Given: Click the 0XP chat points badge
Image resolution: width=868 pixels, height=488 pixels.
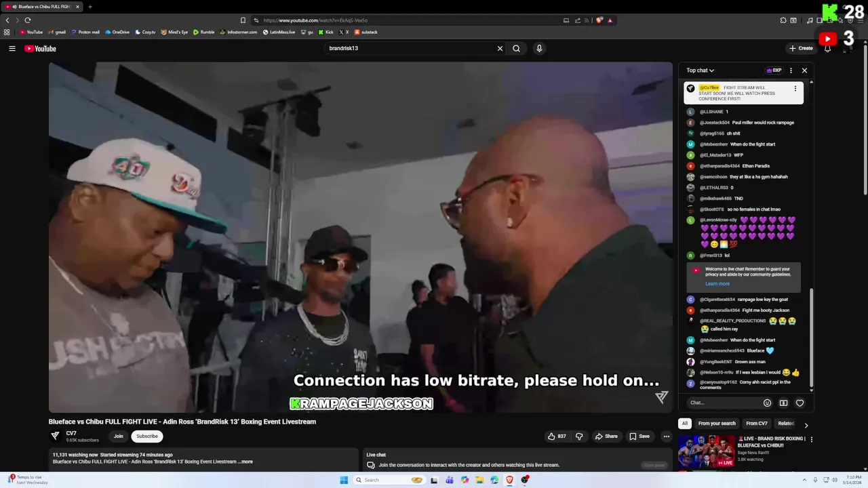Looking at the screenshot, I should [774, 70].
